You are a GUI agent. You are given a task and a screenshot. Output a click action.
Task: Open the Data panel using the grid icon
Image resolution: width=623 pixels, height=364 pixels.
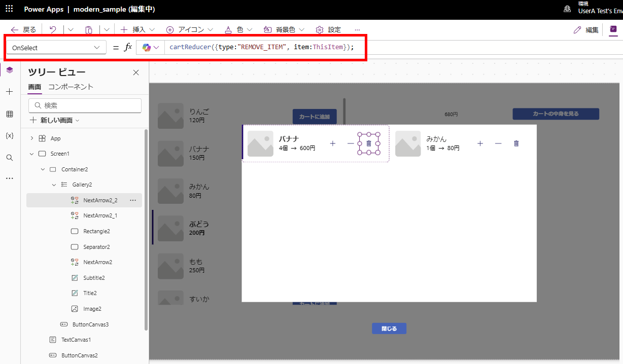9,114
